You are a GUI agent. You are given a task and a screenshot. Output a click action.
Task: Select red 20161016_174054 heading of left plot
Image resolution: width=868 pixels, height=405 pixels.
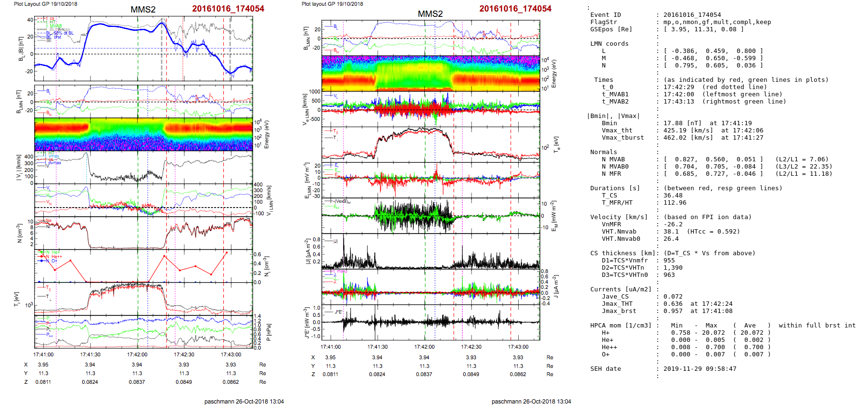tap(228, 9)
